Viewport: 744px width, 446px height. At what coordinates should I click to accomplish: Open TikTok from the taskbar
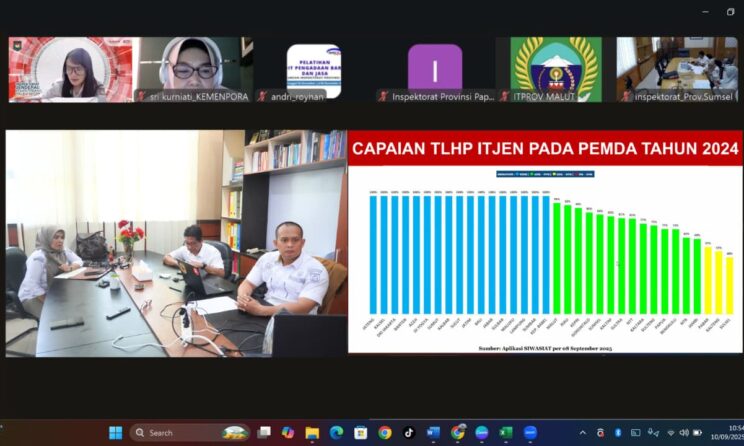click(409, 432)
